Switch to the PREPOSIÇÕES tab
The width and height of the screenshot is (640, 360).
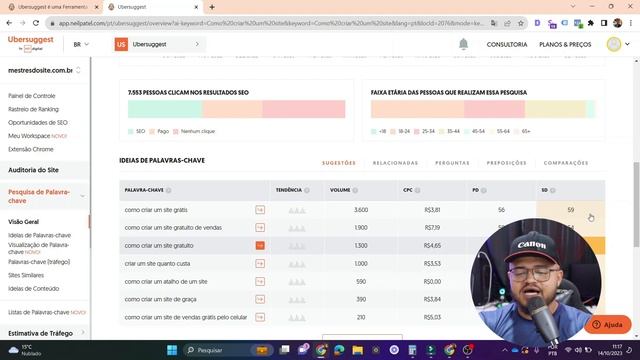pos(506,163)
